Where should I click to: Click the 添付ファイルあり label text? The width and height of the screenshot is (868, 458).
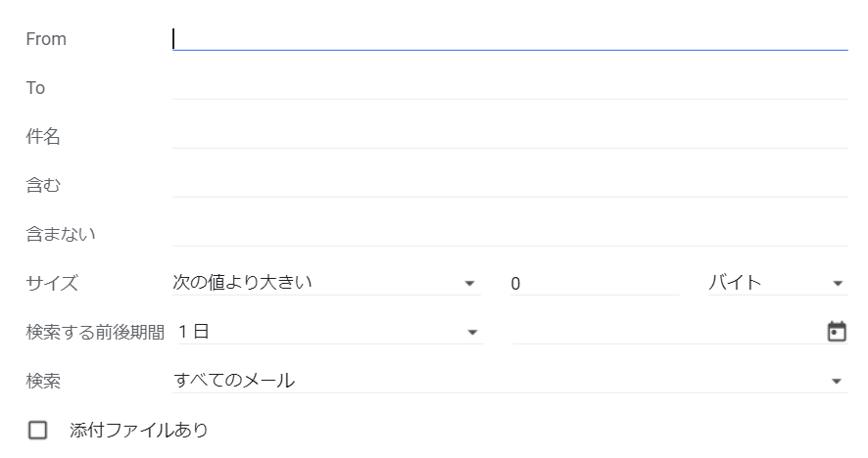(x=139, y=431)
